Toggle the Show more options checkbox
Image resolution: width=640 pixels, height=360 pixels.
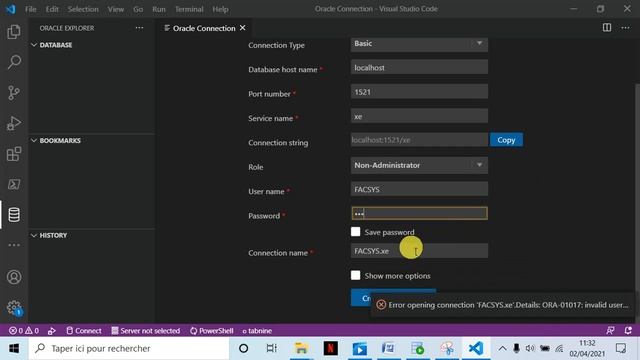point(356,276)
